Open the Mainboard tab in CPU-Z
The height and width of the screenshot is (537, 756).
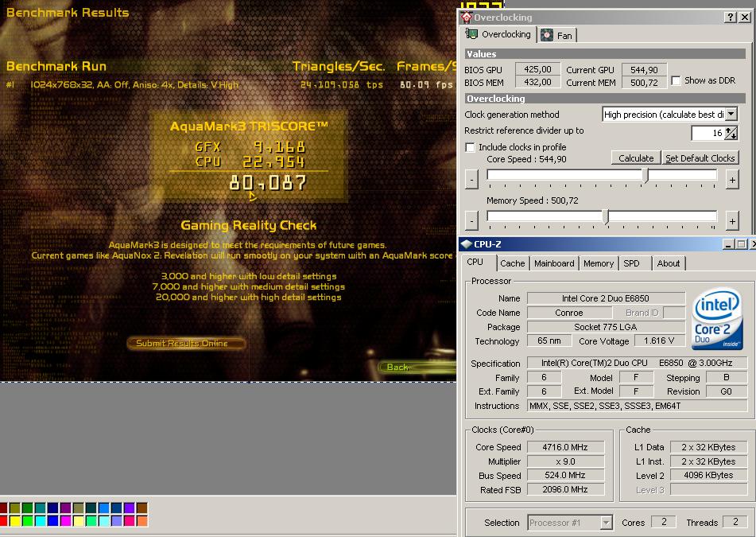[x=554, y=263]
